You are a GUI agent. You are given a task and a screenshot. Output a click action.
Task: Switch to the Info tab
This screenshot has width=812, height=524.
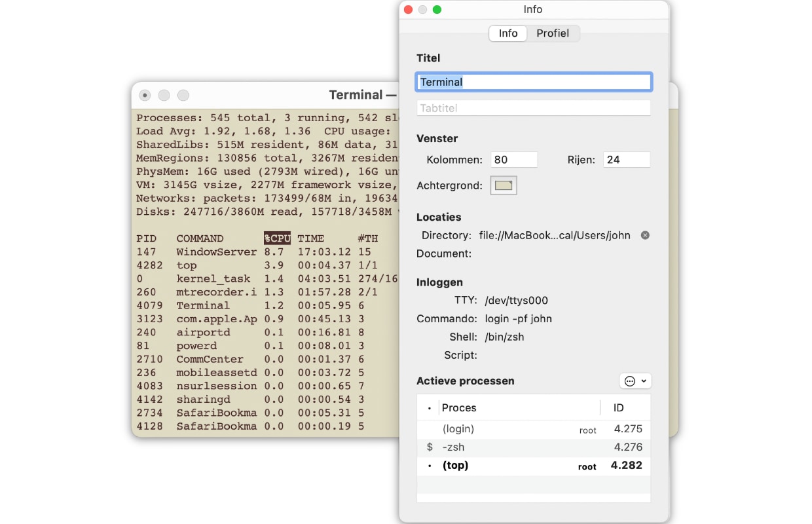(507, 33)
